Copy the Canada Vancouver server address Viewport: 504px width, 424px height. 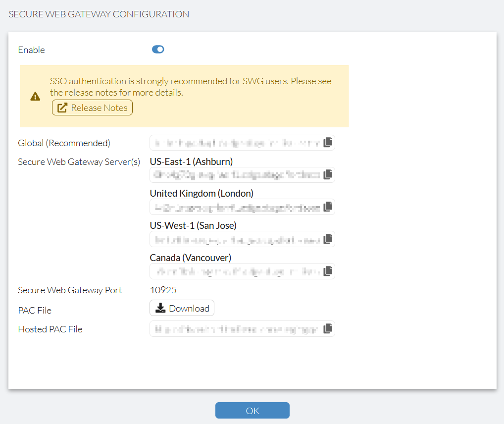point(328,271)
